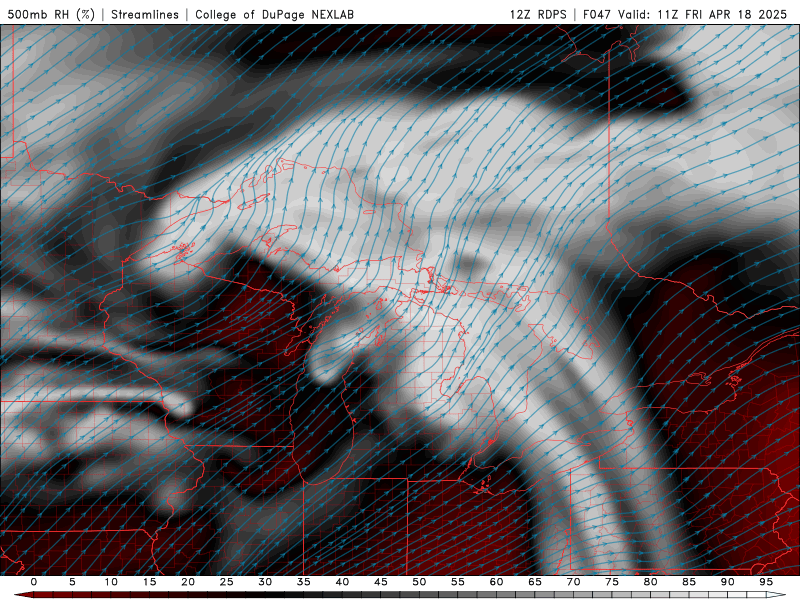The width and height of the screenshot is (800, 600).
Task: Click 'F047 Valid: 11Z FRI APR 18 2025'
Action: [685, 14]
